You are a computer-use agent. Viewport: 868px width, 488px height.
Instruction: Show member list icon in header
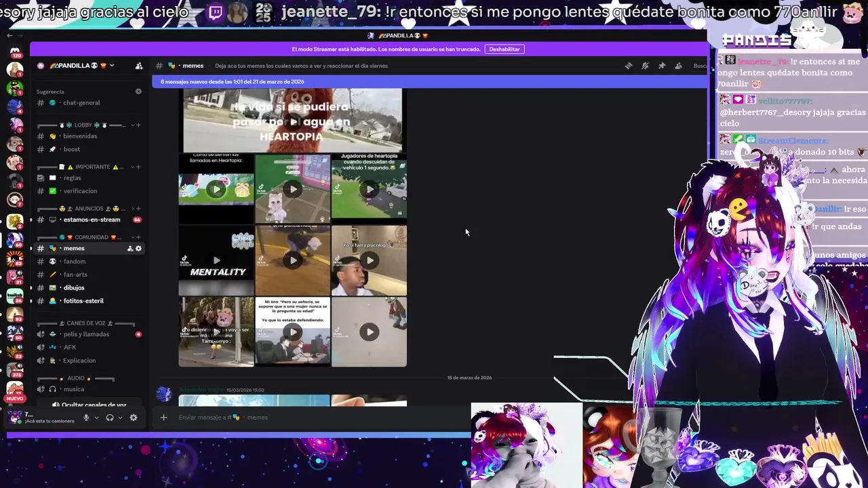click(678, 66)
